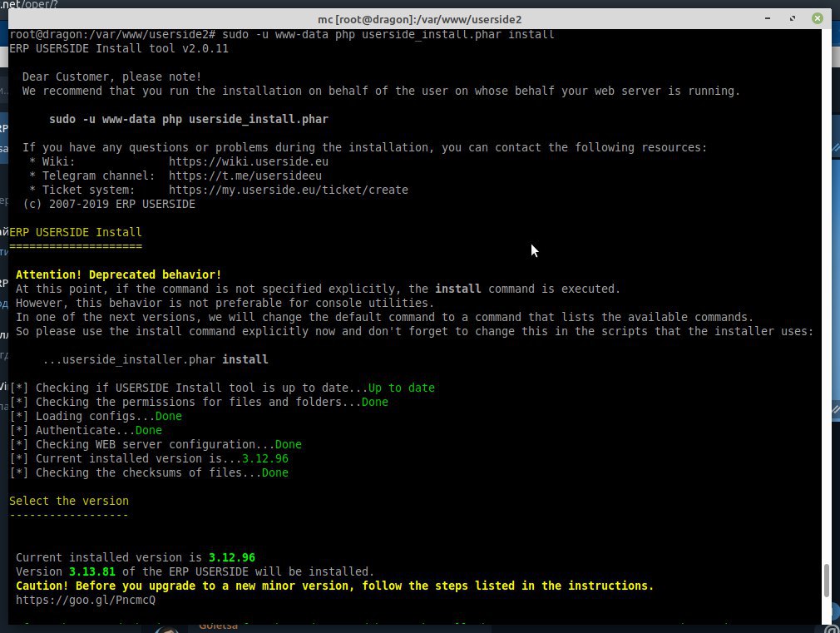Click the 'Dear Customer, please note!' line

(111, 77)
